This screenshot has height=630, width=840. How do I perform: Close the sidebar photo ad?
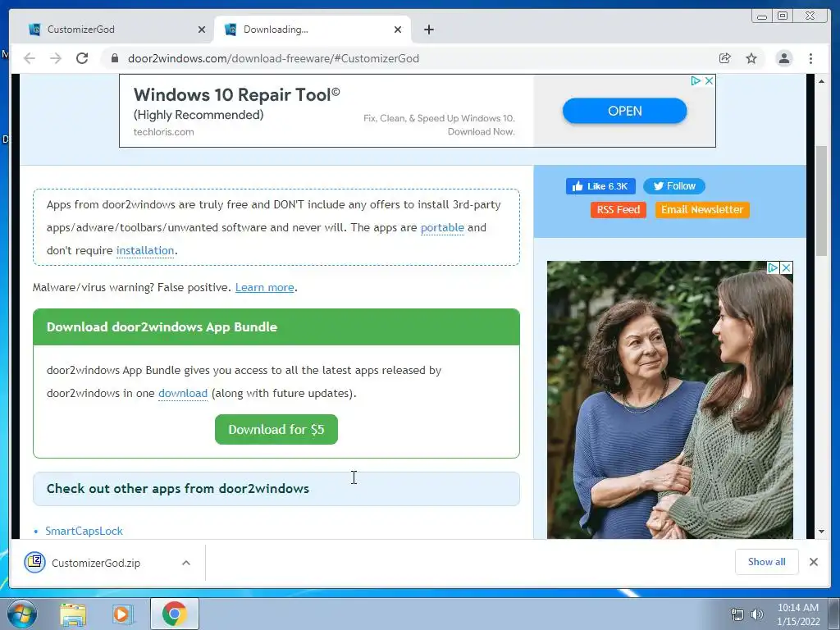coord(786,268)
